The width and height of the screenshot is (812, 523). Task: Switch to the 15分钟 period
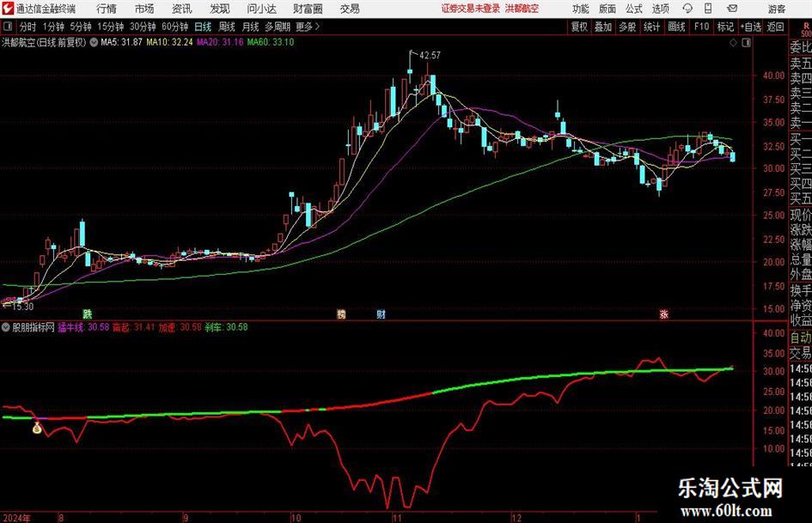pyautogui.click(x=111, y=27)
